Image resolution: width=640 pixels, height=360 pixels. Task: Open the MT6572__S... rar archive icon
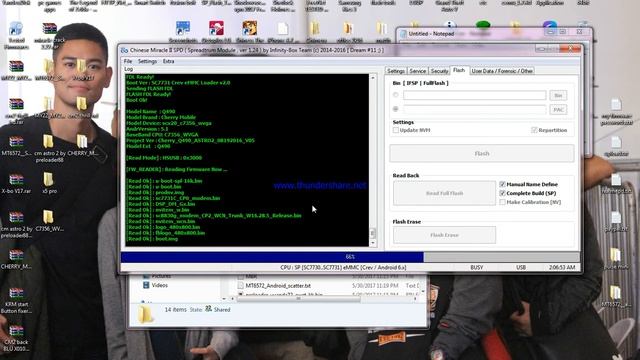click(x=16, y=145)
